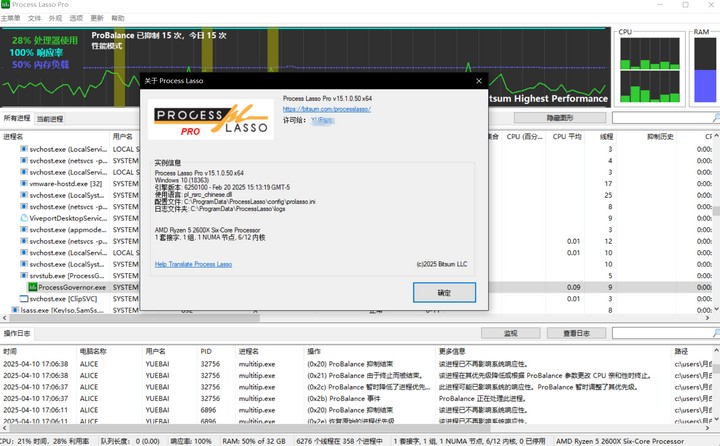This screenshot has height=446, width=720.
Task: Click the ProcessGovernor.exe green icon
Action: [33, 287]
